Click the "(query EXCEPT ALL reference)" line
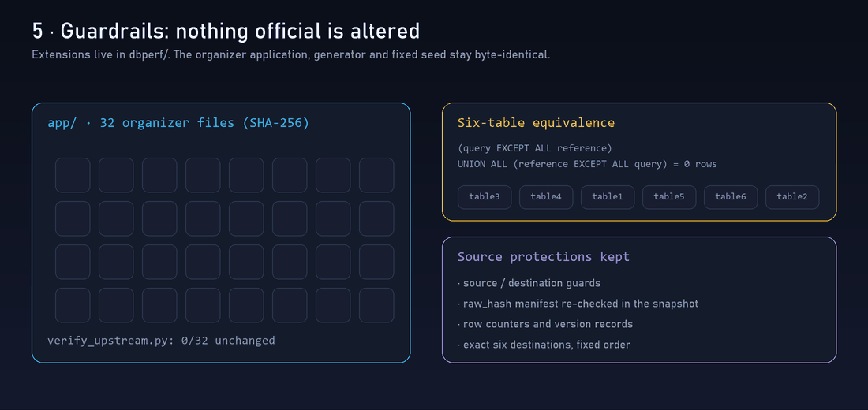 (534, 149)
